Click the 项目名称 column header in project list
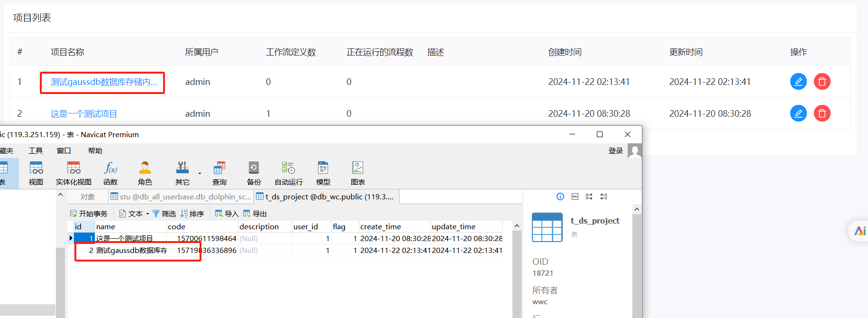 tap(67, 52)
